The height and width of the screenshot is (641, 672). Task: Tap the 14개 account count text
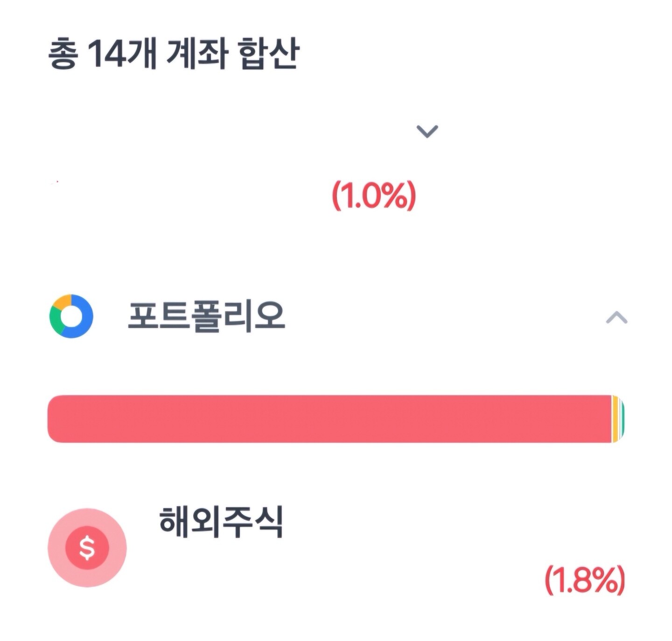pos(121,55)
